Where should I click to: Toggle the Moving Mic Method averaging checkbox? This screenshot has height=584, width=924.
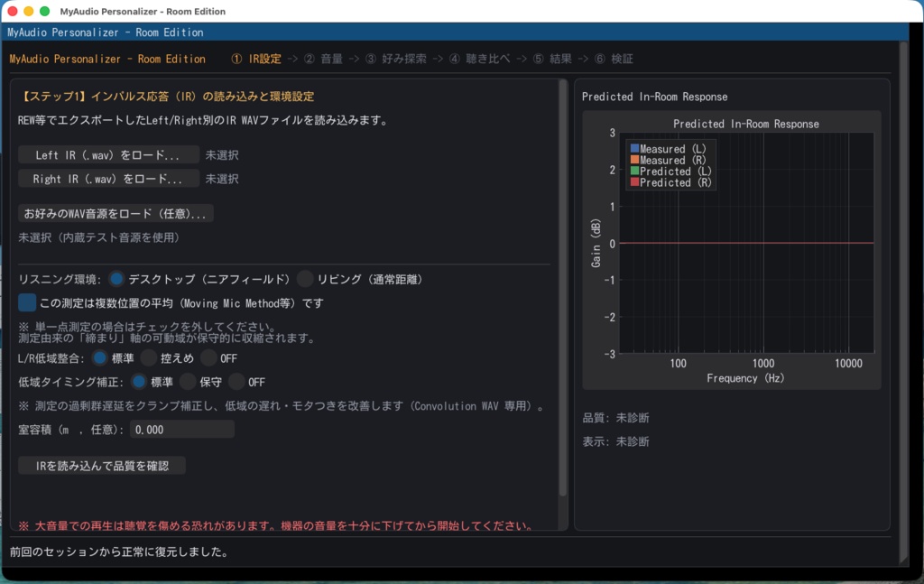pos(27,303)
